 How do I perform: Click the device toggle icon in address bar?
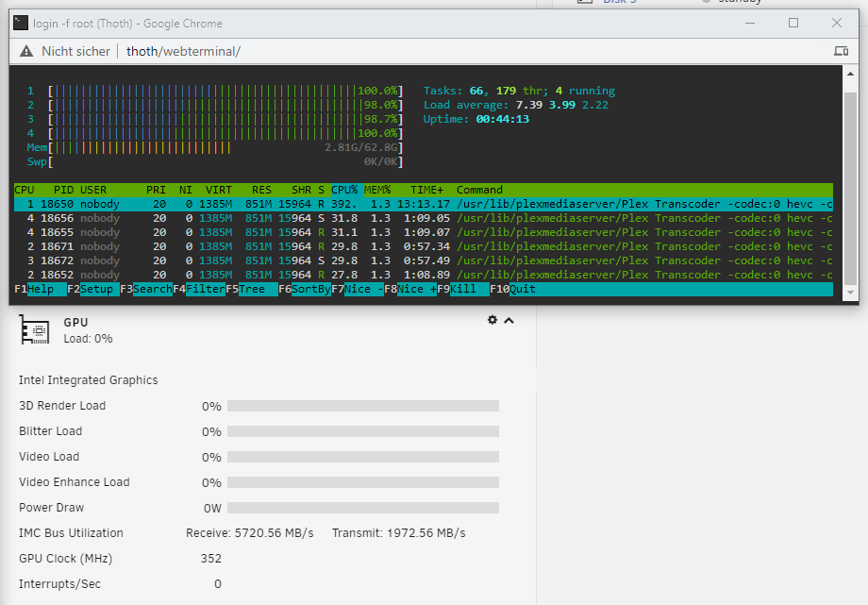(x=841, y=51)
